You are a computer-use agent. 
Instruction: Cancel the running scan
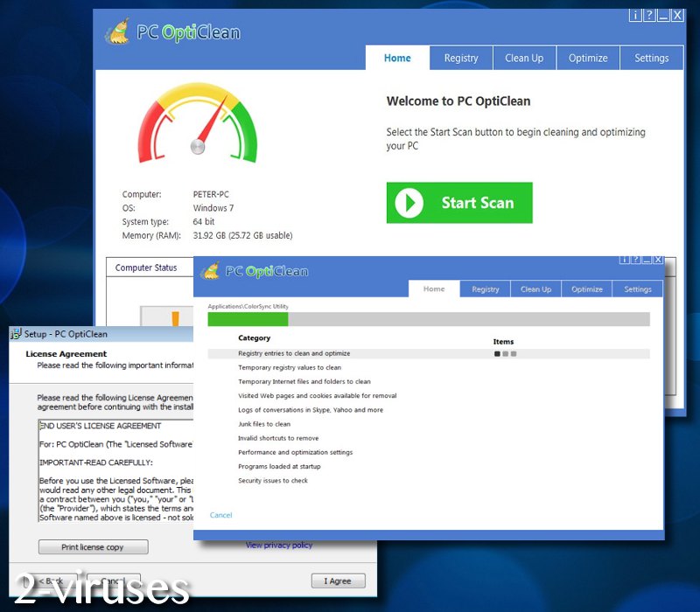220,515
